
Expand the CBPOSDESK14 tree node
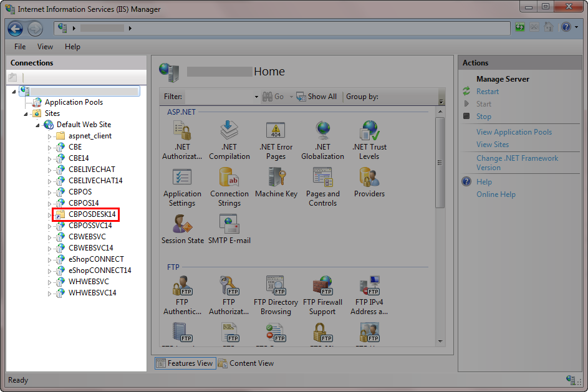pyautogui.click(x=50, y=214)
